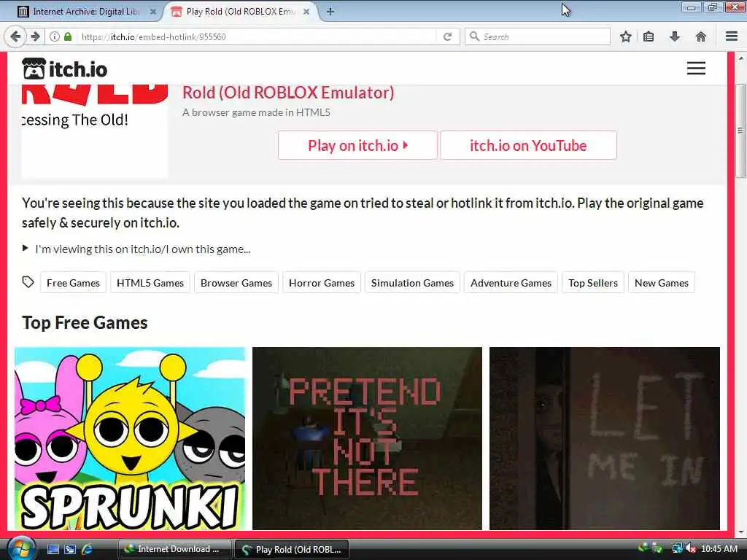
Task: Click Play Rold taskbar window button
Action: pyautogui.click(x=292, y=549)
